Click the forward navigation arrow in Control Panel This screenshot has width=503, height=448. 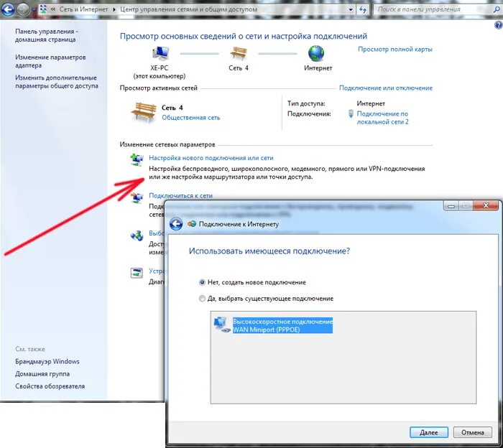[23, 9]
